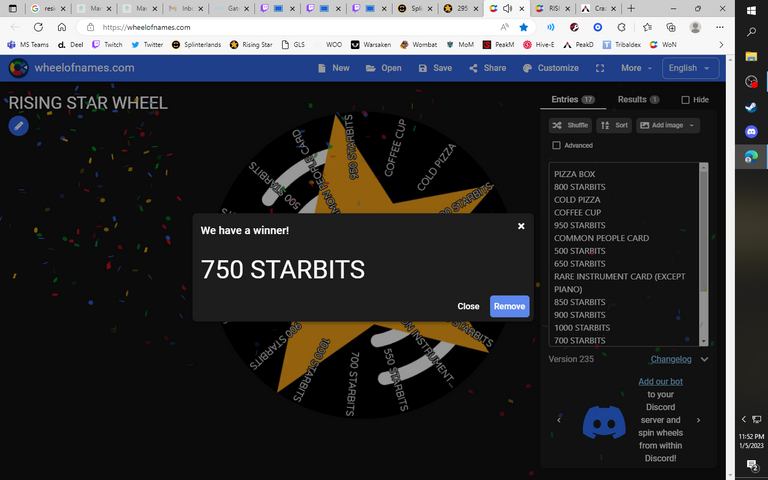768x480 pixels.
Task: Open PeakD bookmark
Action: tap(578, 45)
